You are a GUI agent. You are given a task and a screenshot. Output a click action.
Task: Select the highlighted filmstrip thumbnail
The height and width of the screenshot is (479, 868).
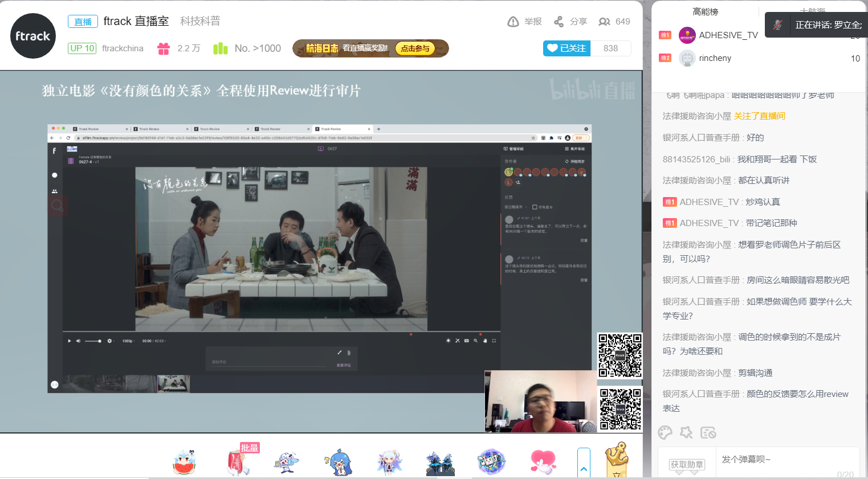(x=173, y=383)
